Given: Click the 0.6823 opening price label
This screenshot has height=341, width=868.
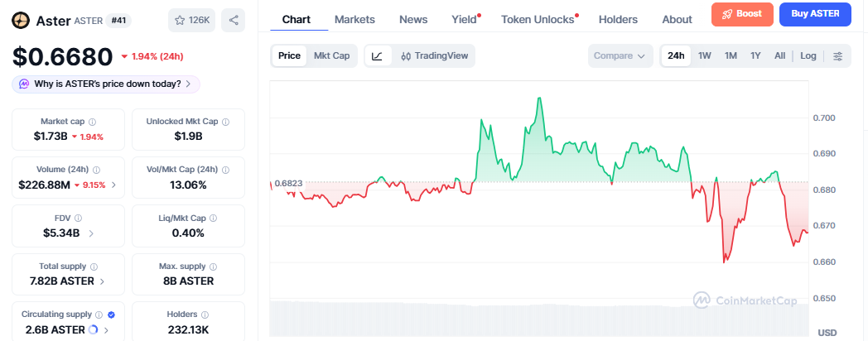Looking at the screenshot, I should (x=288, y=182).
